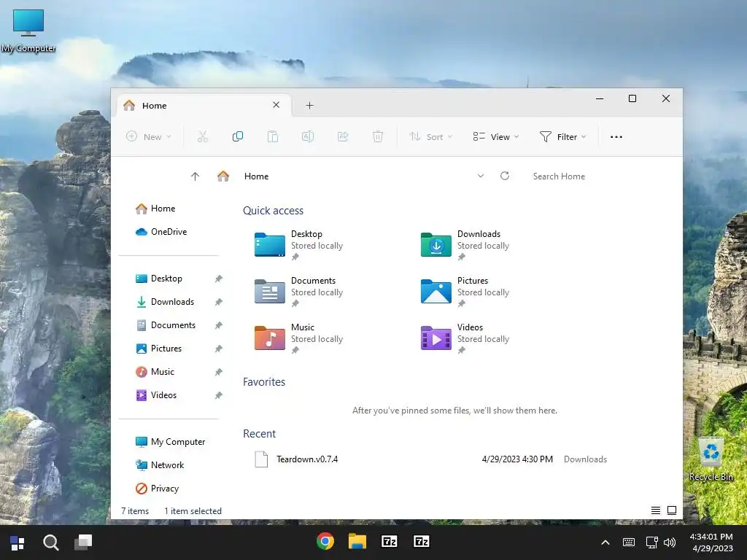The width and height of the screenshot is (747, 560).
Task: Unpin Videos in sidebar via pin icon
Action: point(219,395)
